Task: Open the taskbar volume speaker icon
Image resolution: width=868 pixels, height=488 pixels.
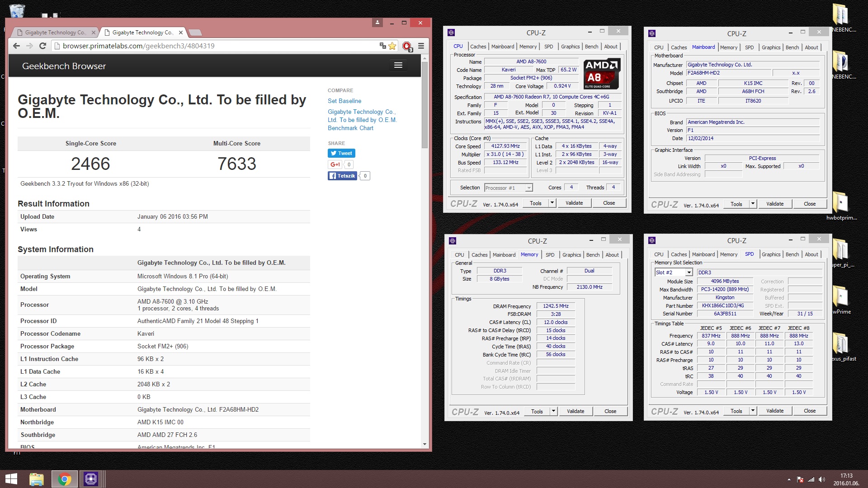Action: (821, 479)
